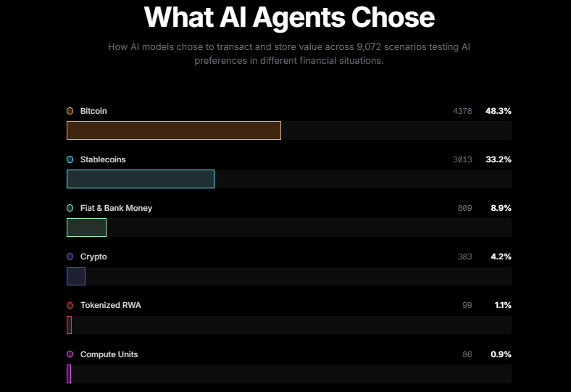
Task: Select the Stablecoins label
Action: [103, 159]
